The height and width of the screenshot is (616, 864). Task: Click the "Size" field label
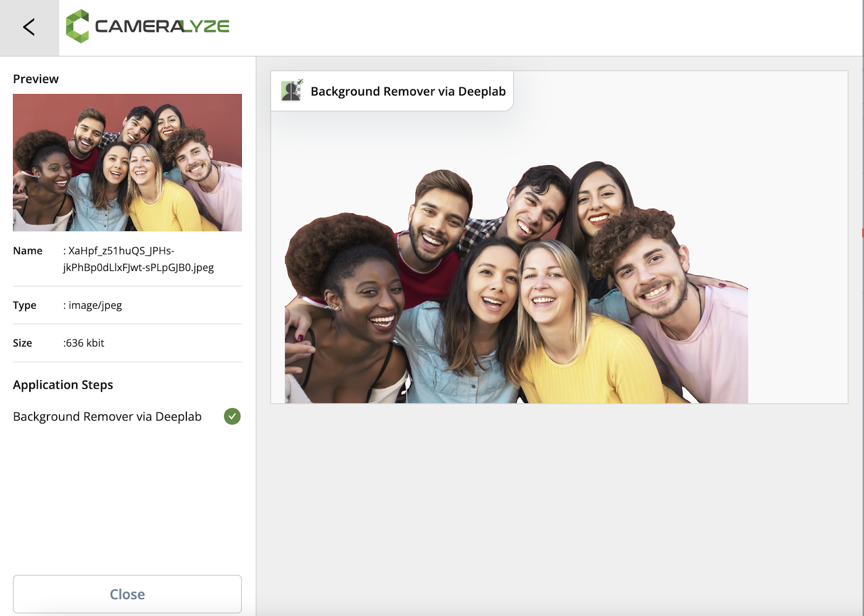(x=23, y=343)
